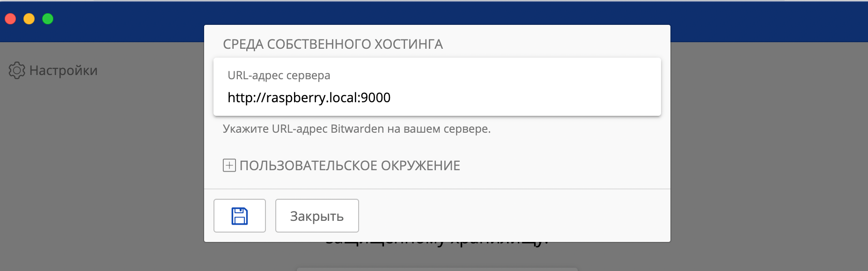
Task: Click the http://raspberry.local:9000 text
Action: (309, 98)
